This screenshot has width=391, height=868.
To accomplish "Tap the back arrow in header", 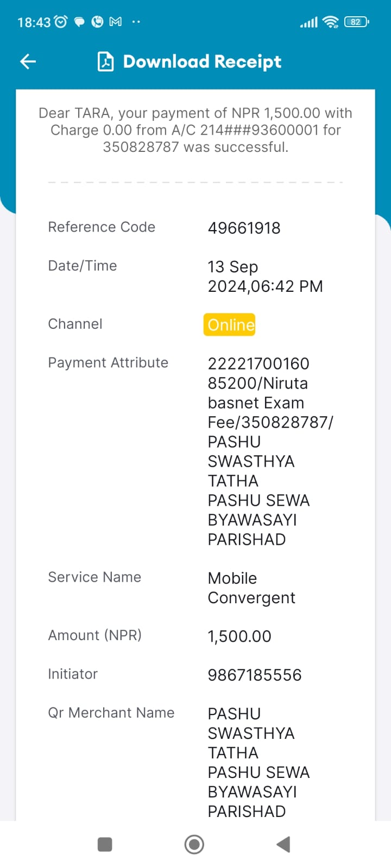I will tap(28, 62).
